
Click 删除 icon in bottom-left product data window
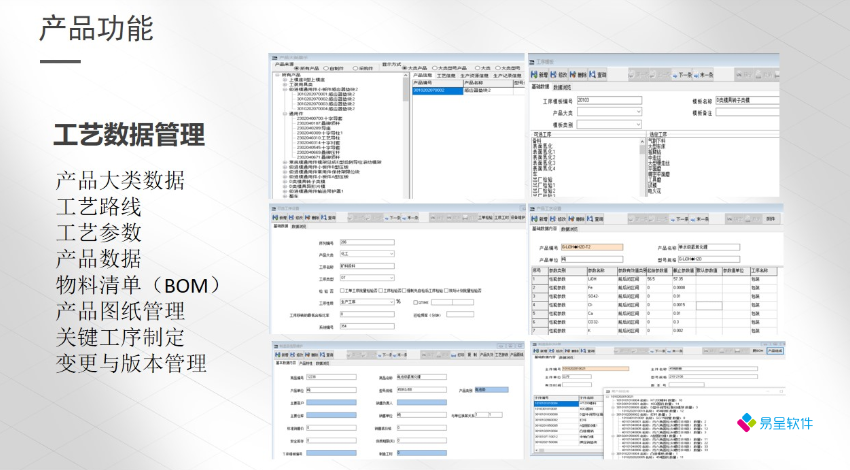(307, 355)
